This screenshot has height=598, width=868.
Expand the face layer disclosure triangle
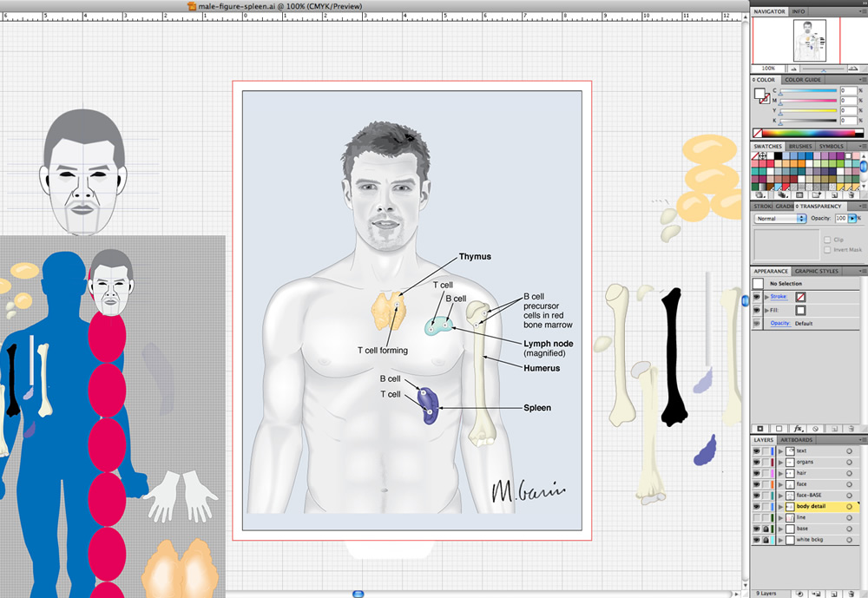[x=780, y=484]
